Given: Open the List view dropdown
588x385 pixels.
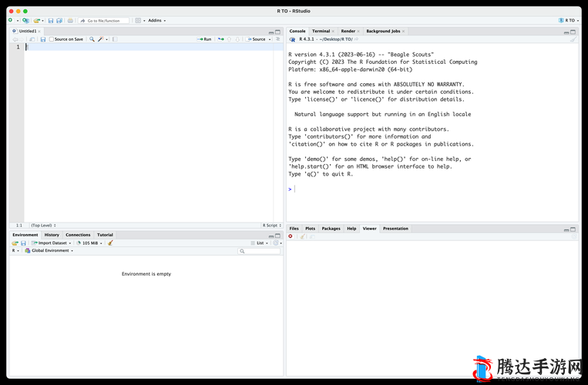Looking at the screenshot, I should [x=260, y=243].
